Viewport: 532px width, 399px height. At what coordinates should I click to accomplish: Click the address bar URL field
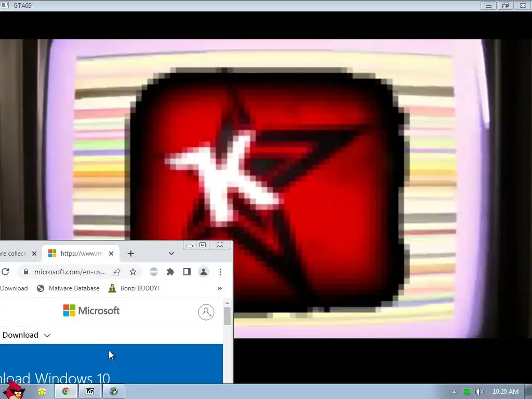[70, 272]
